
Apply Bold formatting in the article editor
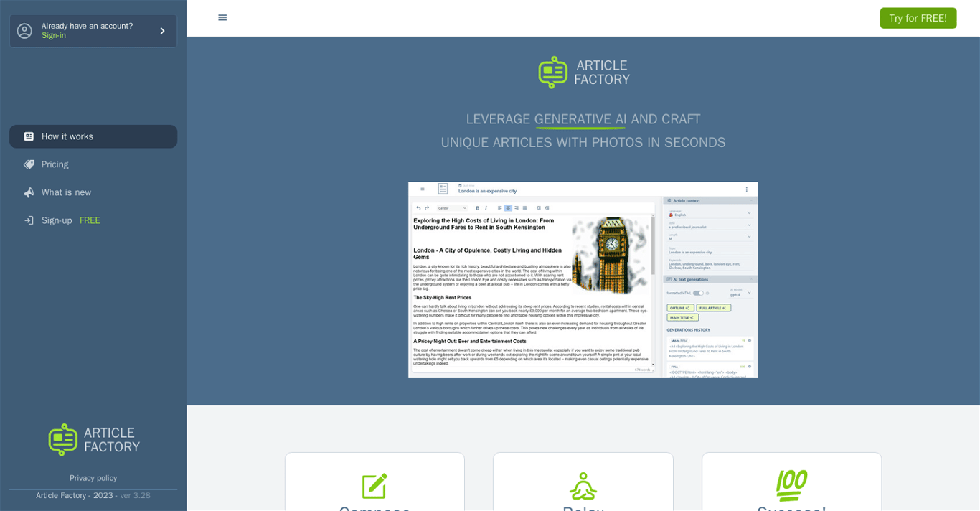pyautogui.click(x=478, y=208)
